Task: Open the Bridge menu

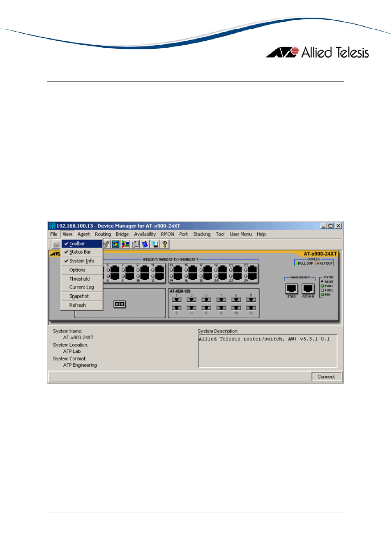Action: click(x=122, y=234)
